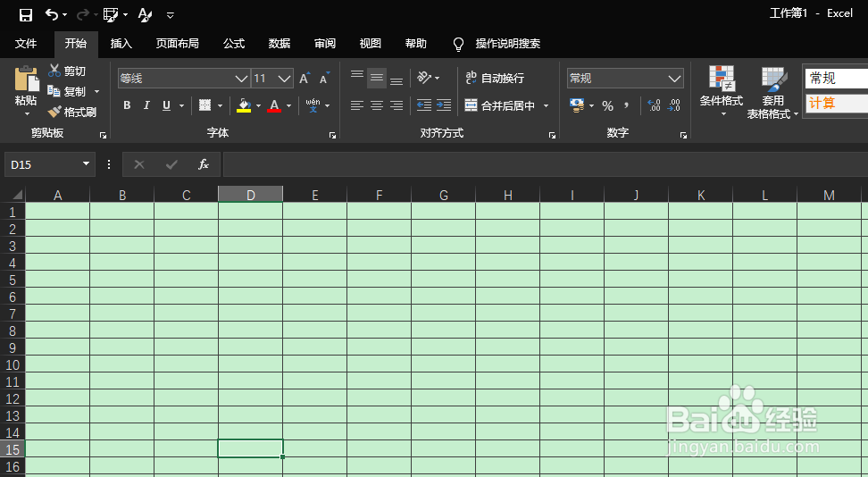Select Top Align icon

tap(357, 77)
